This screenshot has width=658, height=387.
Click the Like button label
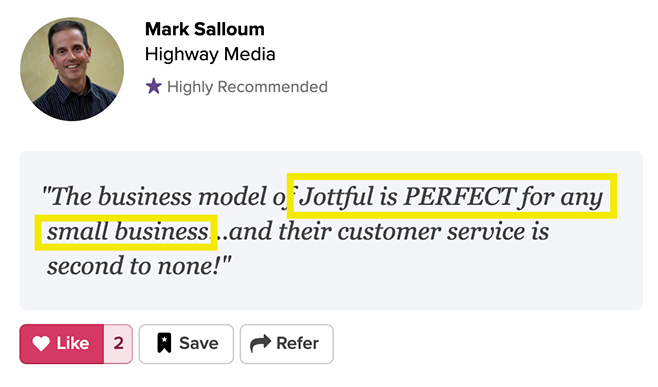click(x=73, y=343)
